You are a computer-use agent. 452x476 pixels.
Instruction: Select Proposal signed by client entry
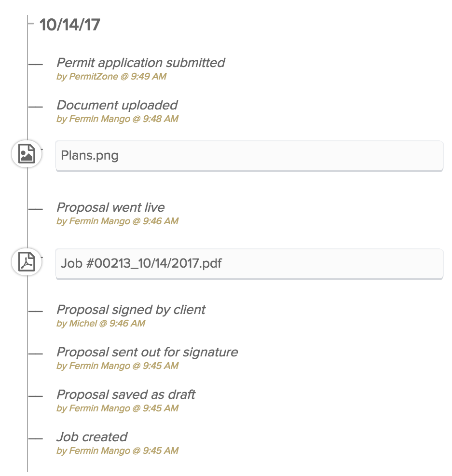point(131,310)
